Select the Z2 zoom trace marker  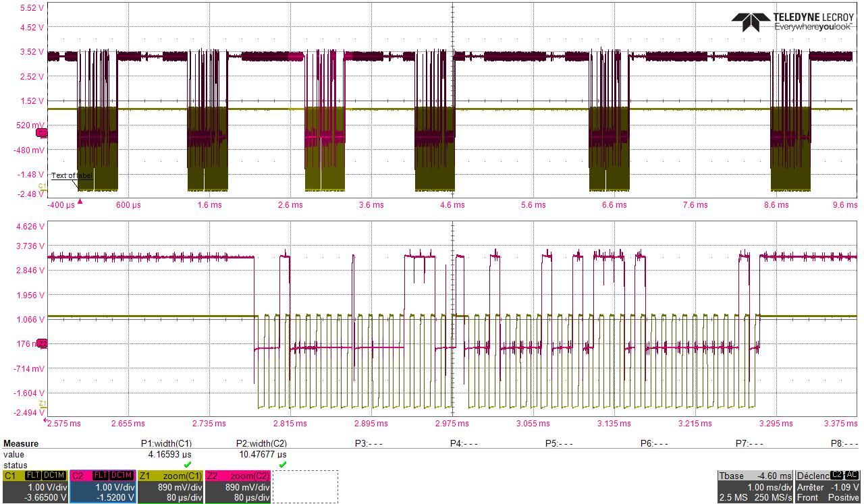pos(42,343)
